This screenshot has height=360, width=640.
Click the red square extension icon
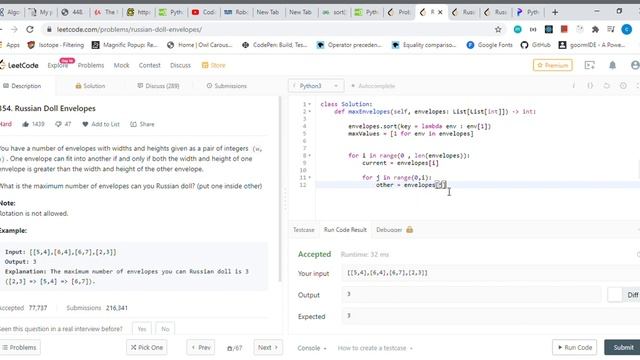(564, 29)
